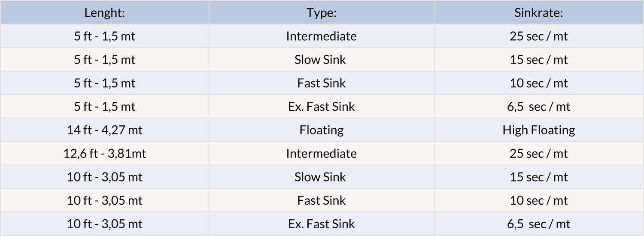
Task: Select 15 sec / mt in the 10 ft row
Action: [x=538, y=177]
